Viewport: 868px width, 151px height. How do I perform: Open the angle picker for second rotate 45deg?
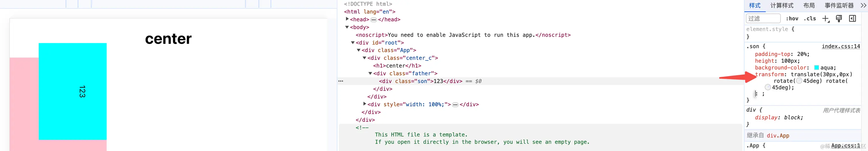[x=768, y=87]
